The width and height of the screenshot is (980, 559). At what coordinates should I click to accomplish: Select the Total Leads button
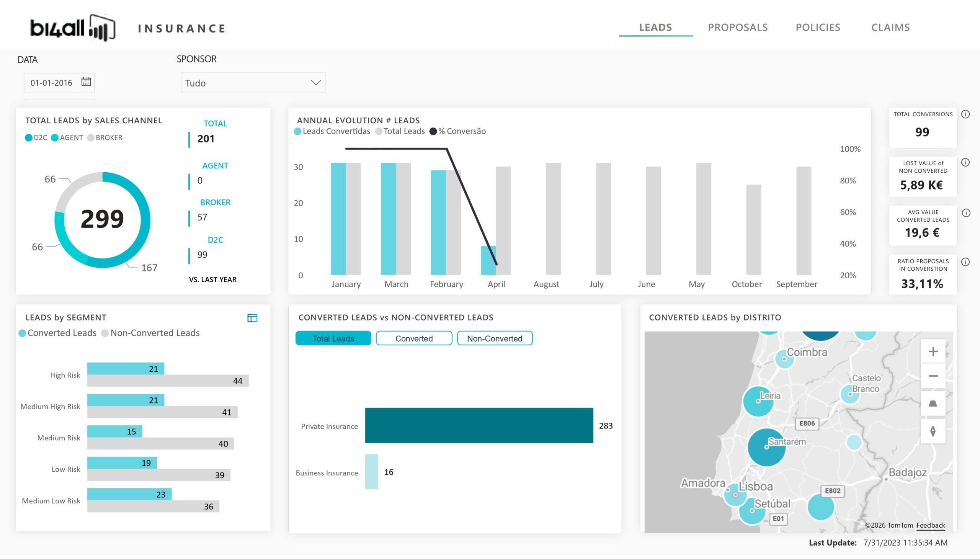[333, 338]
